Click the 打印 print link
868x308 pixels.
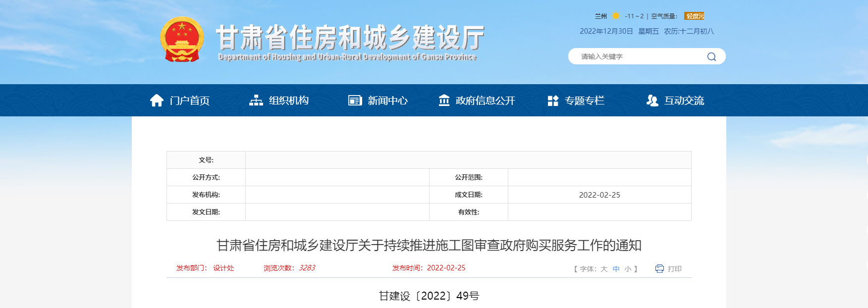(x=674, y=269)
